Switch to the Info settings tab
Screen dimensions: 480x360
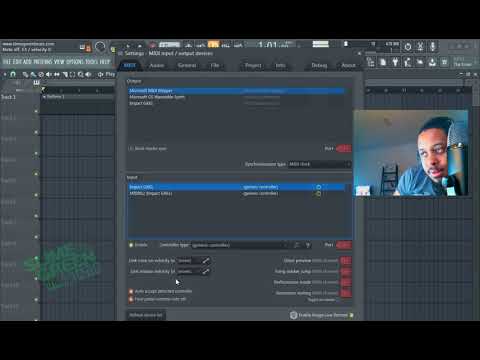(280, 65)
